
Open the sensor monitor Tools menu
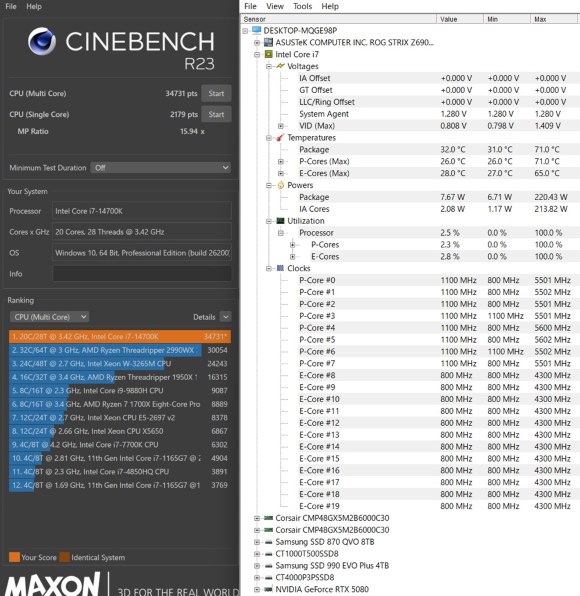click(303, 6)
